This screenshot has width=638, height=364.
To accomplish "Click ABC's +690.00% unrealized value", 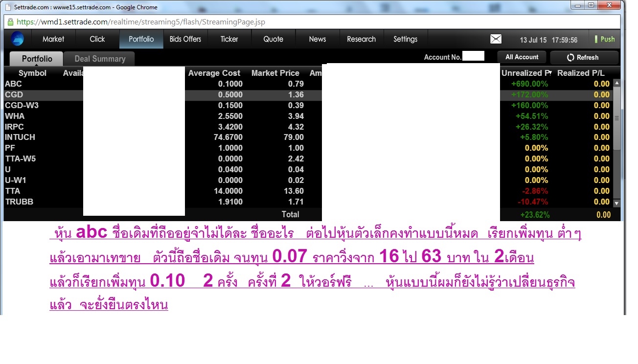I will coord(529,84).
